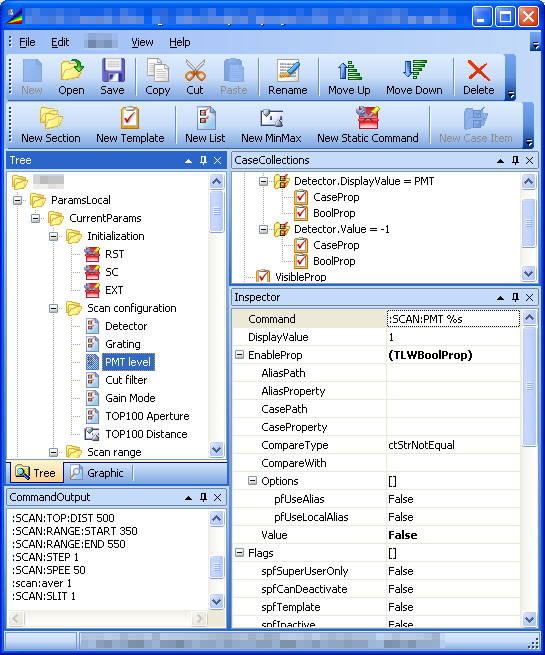Create a New List item

coord(205,124)
